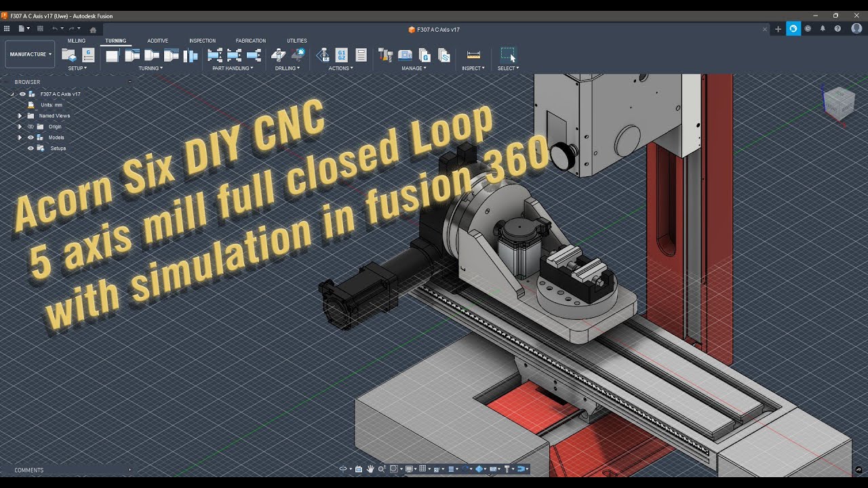Click the Measure tool under Inspect
This screenshot has width=868, height=488.
[473, 56]
